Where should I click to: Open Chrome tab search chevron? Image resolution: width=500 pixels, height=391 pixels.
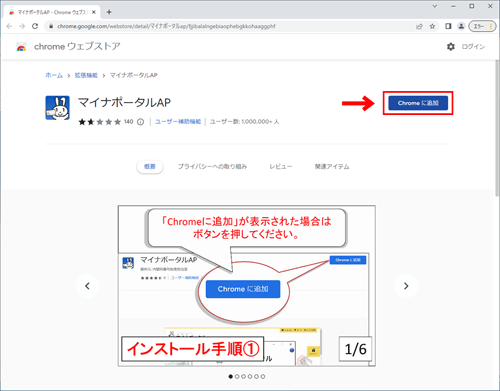435,6
